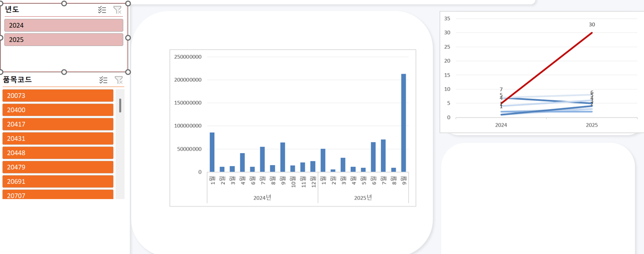Click the 100000000 axis value
Image resolution: width=644 pixels, height=254 pixels.
point(188,126)
